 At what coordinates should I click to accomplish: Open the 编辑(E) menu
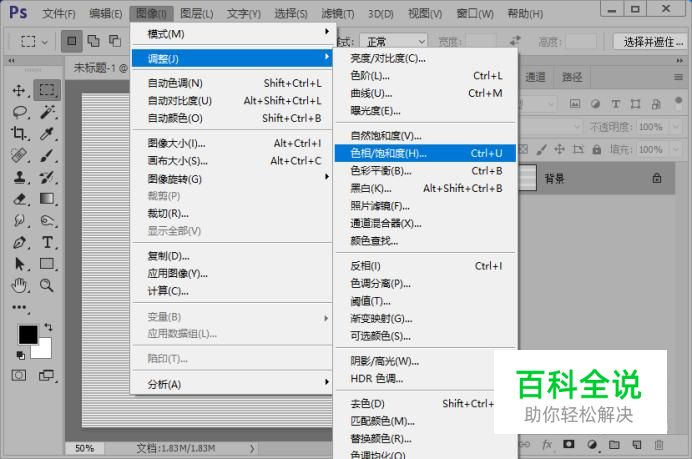coord(105,14)
